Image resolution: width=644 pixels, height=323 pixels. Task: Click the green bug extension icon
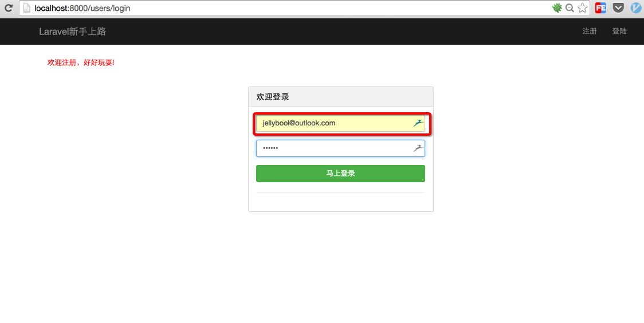point(556,8)
